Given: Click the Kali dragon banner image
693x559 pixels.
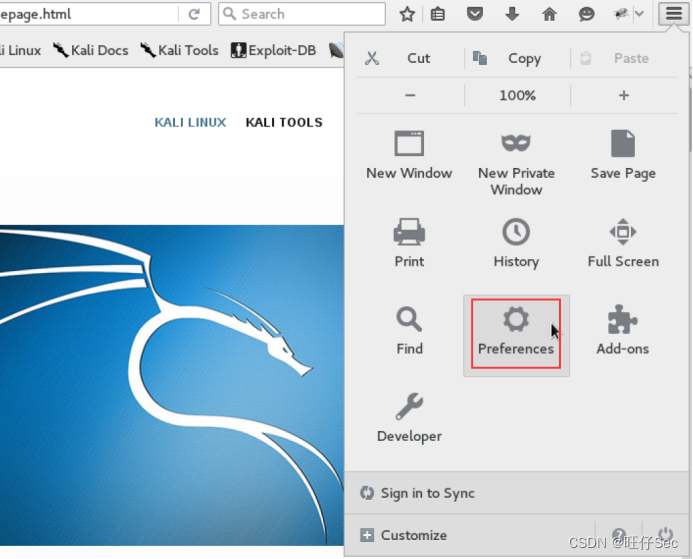Looking at the screenshot, I should tap(172, 385).
